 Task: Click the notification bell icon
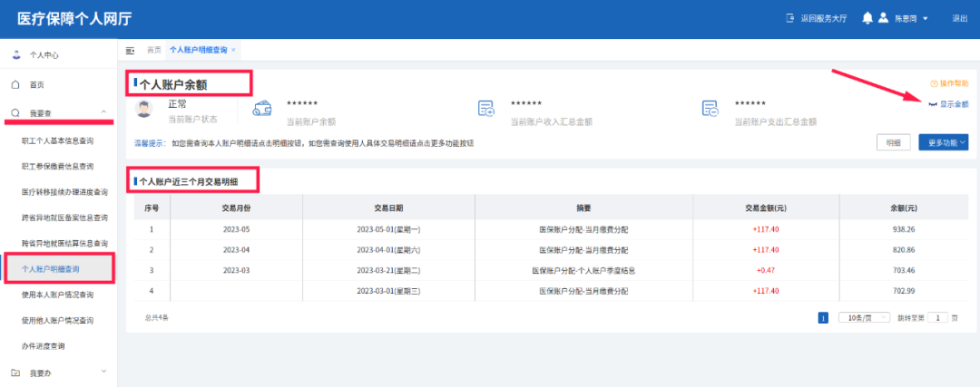(867, 18)
